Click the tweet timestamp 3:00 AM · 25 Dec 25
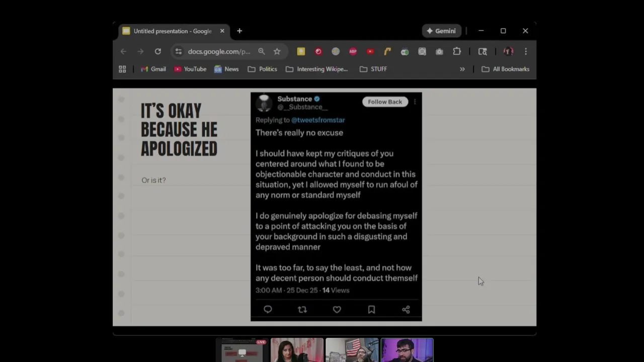 [286, 290]
